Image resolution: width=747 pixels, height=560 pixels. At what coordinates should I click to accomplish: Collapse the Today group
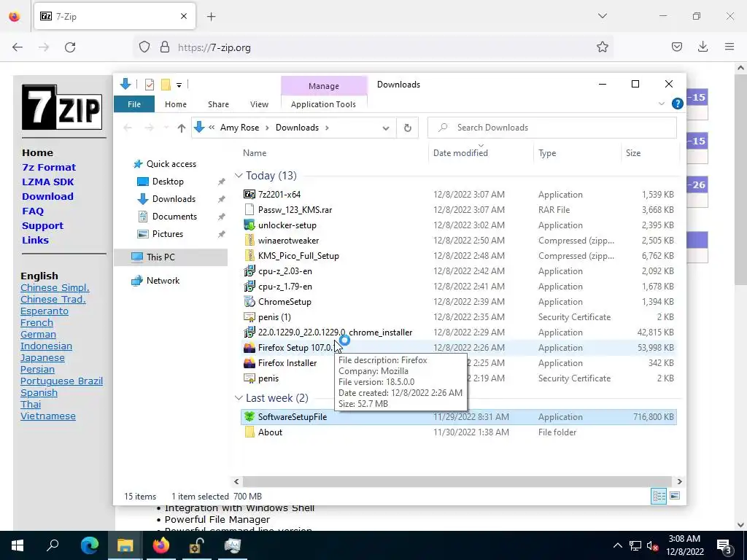click(x=239, y=176)
